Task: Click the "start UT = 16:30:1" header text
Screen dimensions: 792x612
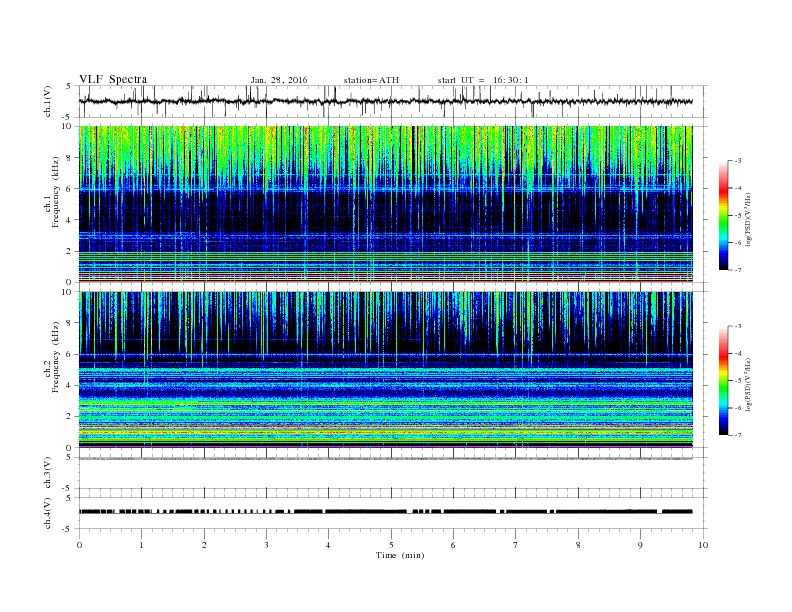Action: [x=483, y=80]
